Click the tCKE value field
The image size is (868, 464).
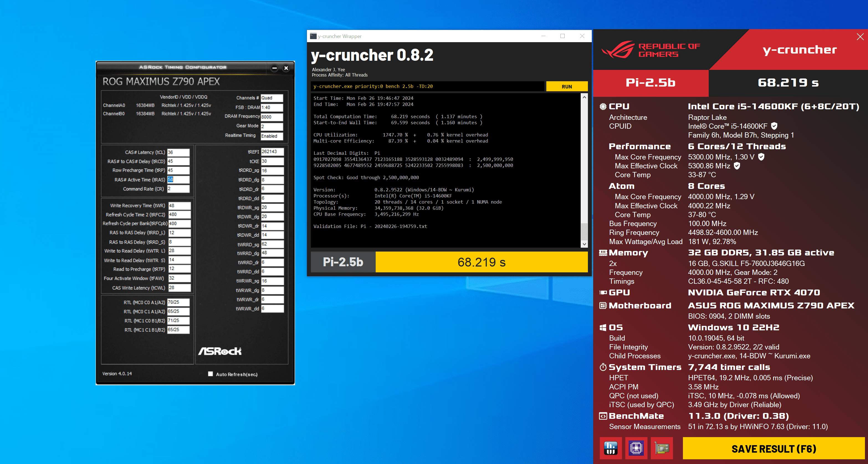pos(272,161)
